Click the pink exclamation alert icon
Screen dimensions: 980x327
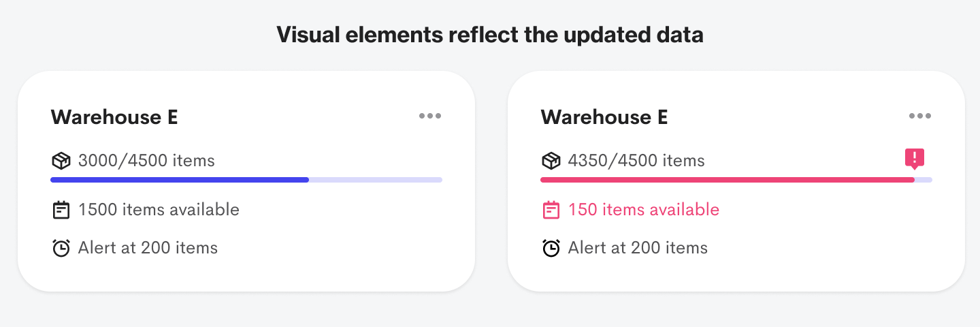click(915, 159)
